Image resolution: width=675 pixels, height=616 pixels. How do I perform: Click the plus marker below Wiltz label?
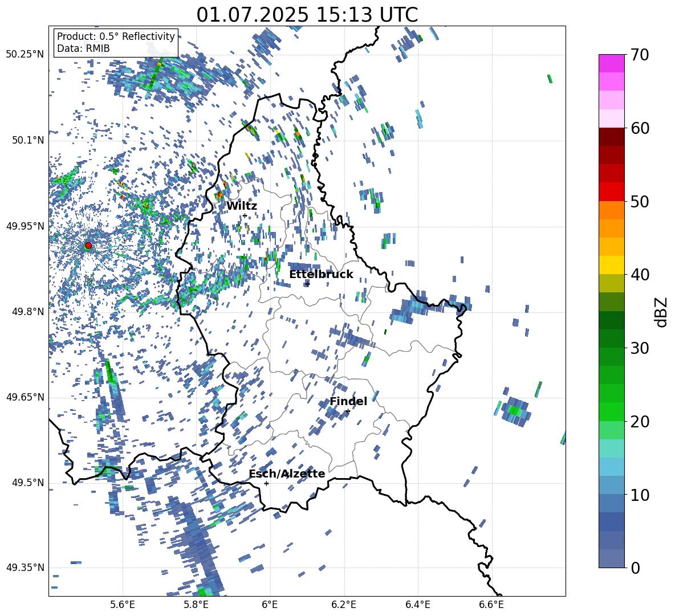(245, 216)
